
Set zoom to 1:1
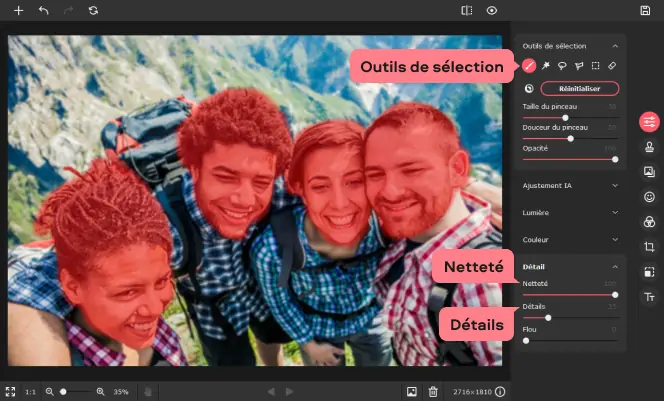pos(30,392)
